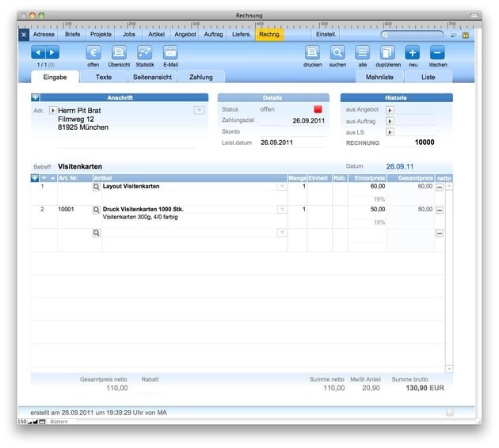Open the Übersicht overview icon
499x448 pixels.
(119, 52)
